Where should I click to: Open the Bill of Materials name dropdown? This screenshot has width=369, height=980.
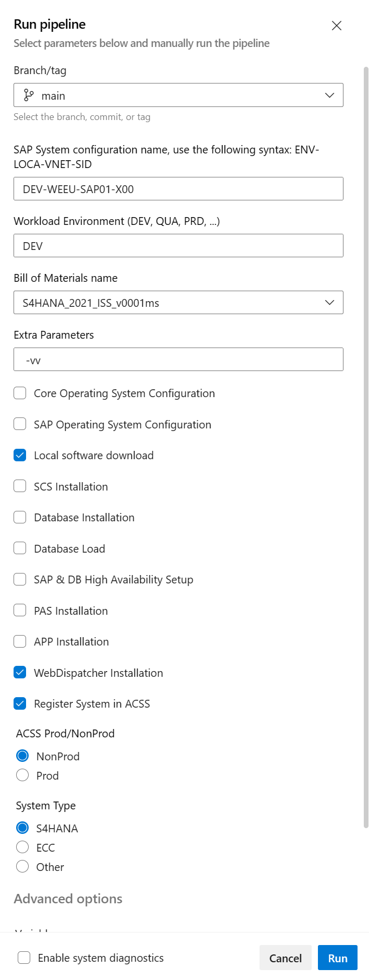point(329,302)
